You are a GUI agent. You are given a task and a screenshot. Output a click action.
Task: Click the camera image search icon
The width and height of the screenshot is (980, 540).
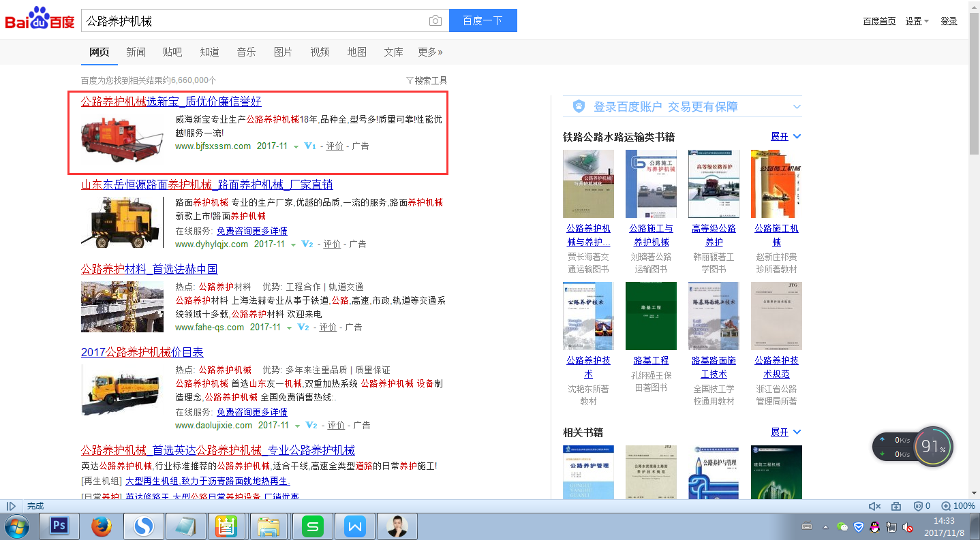coord(435,21)
